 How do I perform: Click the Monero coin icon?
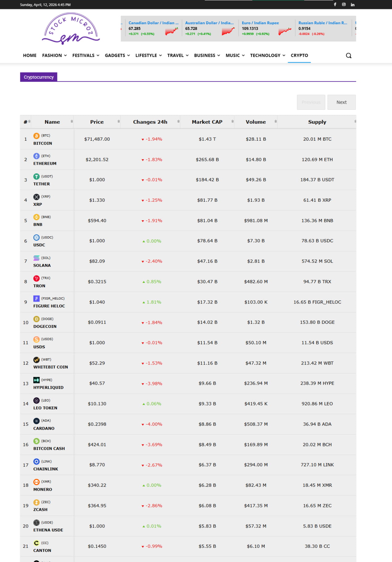pos(36,482)
